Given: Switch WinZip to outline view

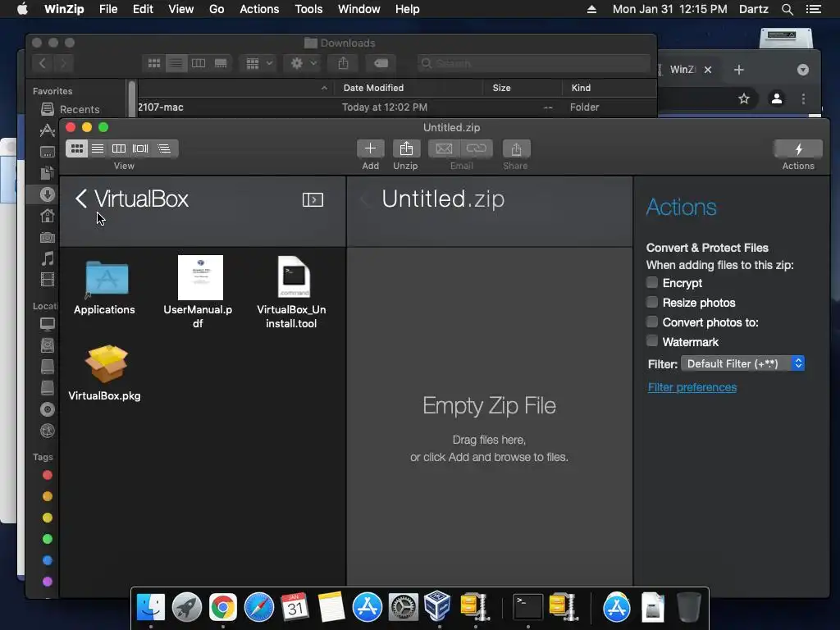Looking at the screenshot, I should coord(164,148).
